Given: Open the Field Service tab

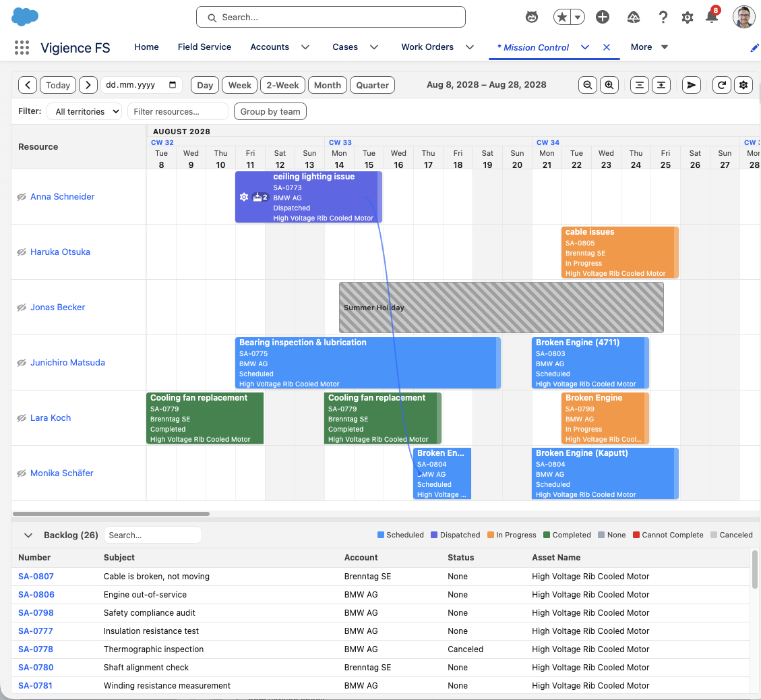Looking at the screenshot, I should point(204,47).
